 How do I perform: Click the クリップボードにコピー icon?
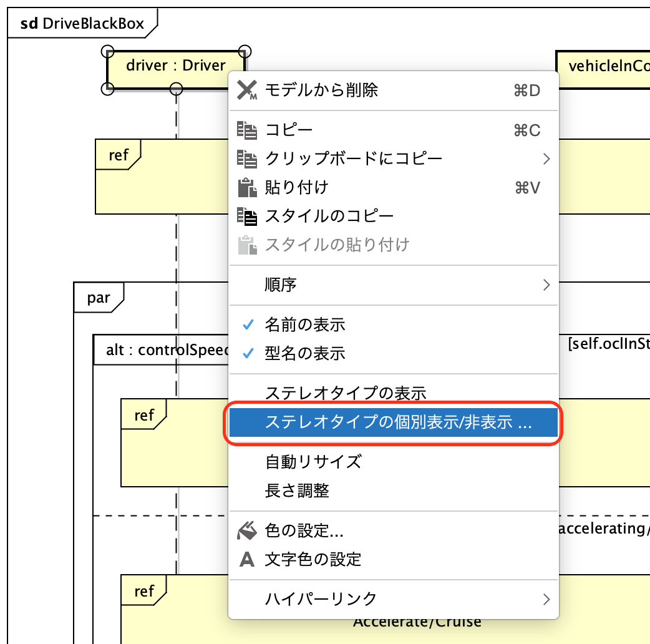click(247, 159)
